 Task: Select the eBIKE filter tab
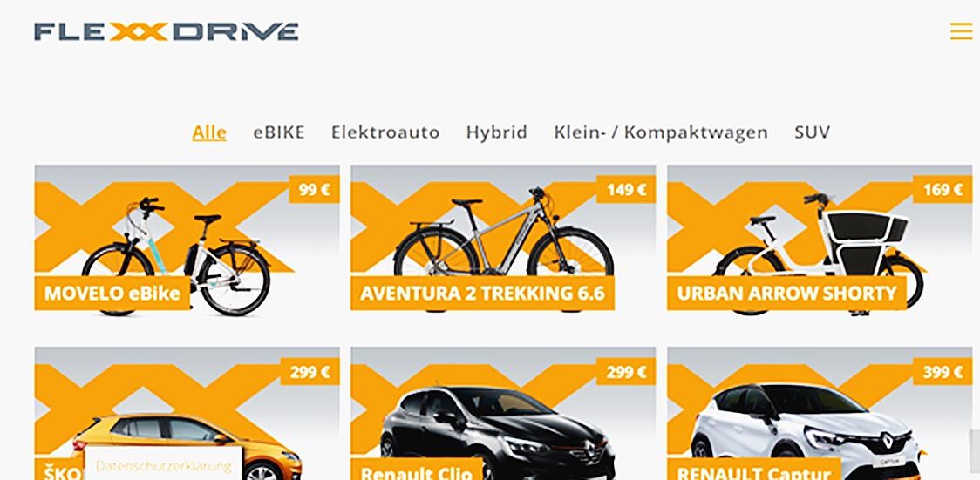tap(279, 132)
